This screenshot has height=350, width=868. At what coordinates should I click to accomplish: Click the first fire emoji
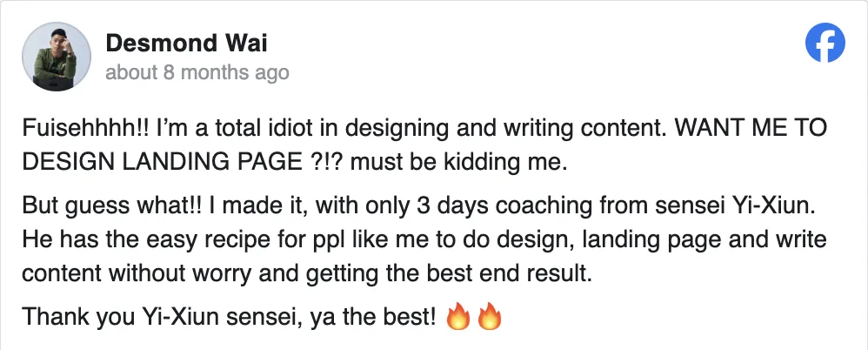pyautogui.click(x=457, y=318)
